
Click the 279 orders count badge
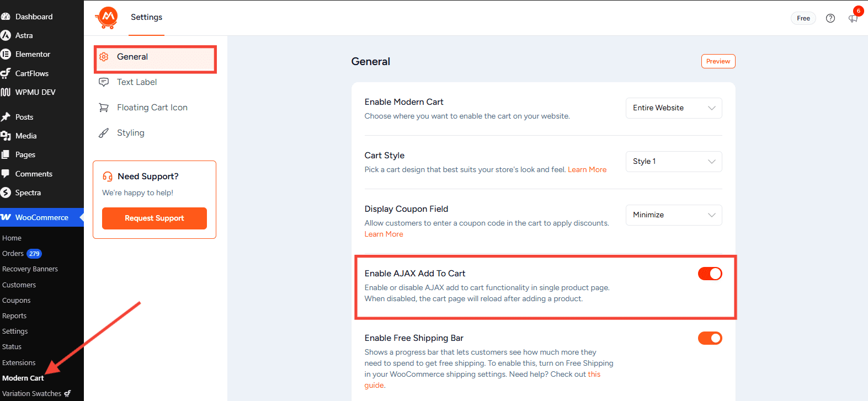point(34,254)
